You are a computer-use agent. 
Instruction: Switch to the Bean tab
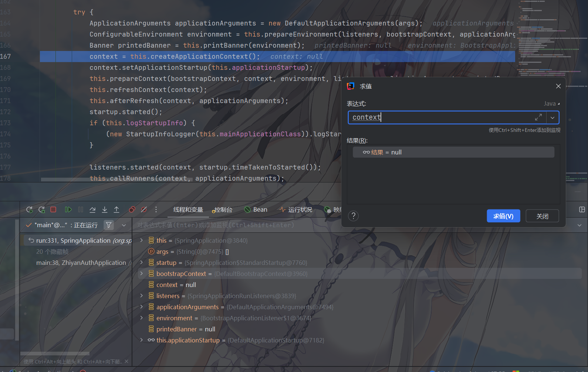pos(256,210)
